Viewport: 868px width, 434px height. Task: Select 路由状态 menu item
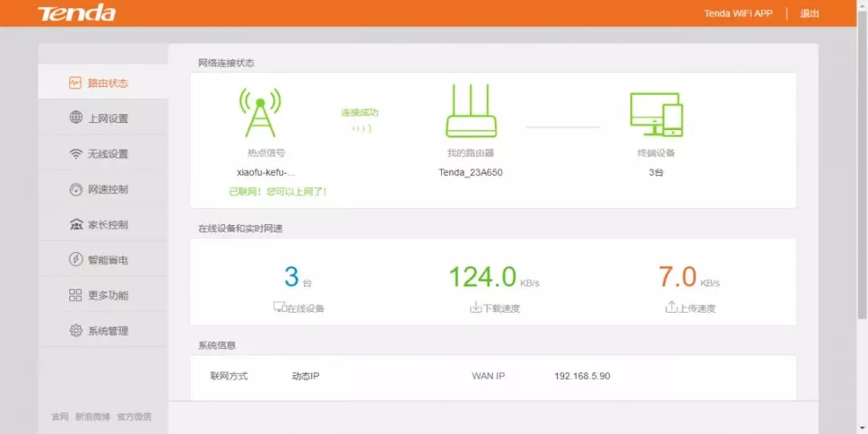click(103, 83)
